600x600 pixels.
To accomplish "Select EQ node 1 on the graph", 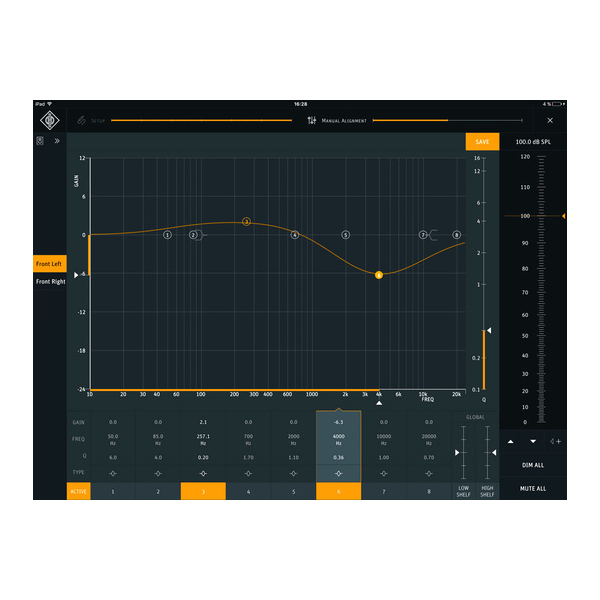I will (167, 235).
